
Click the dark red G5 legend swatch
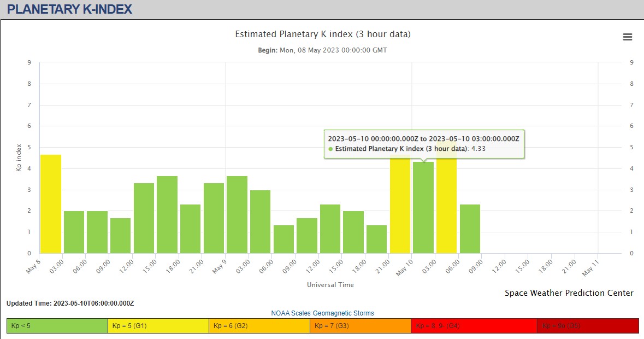[x=588, y=326]
